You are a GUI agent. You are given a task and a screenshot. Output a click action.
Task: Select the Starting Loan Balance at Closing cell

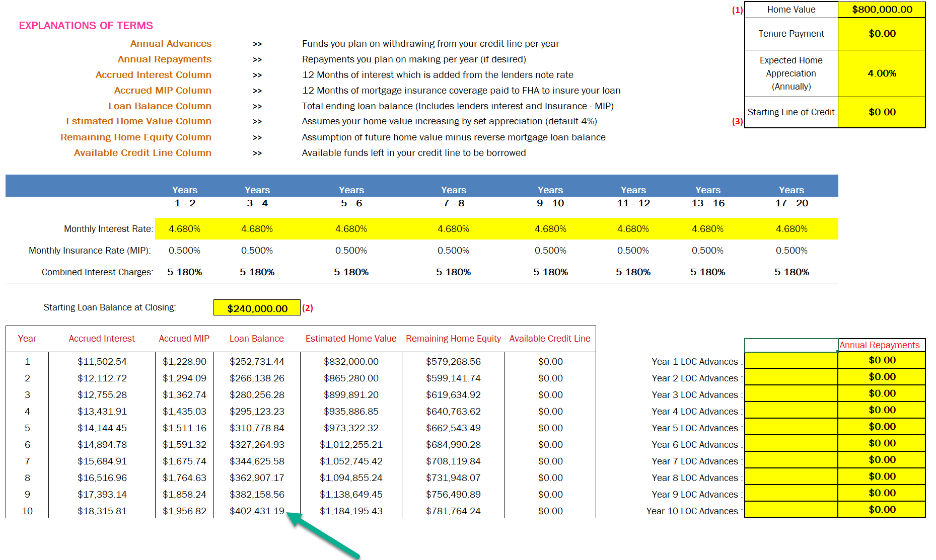pyautogui.click(x=256, y=307)
